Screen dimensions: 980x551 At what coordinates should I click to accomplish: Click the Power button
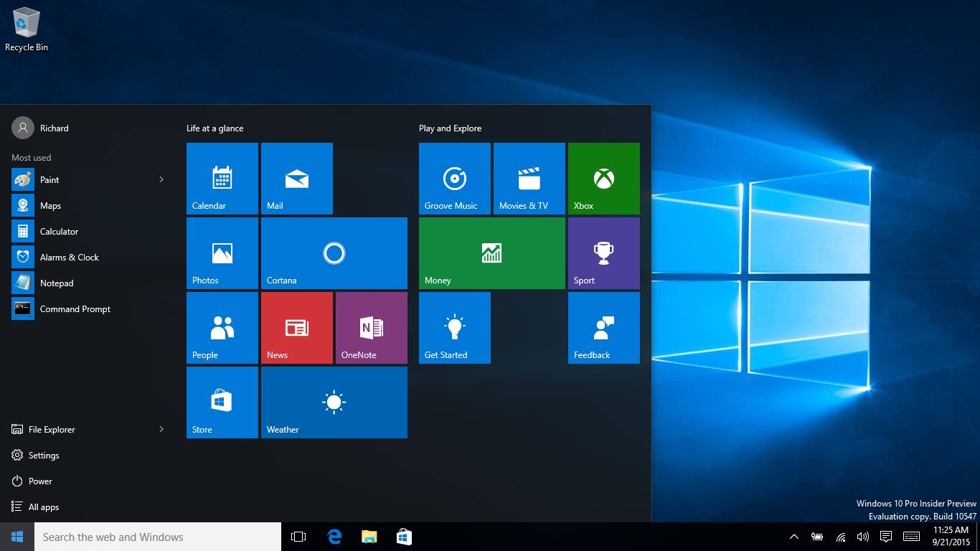click(x=89, y=481)
